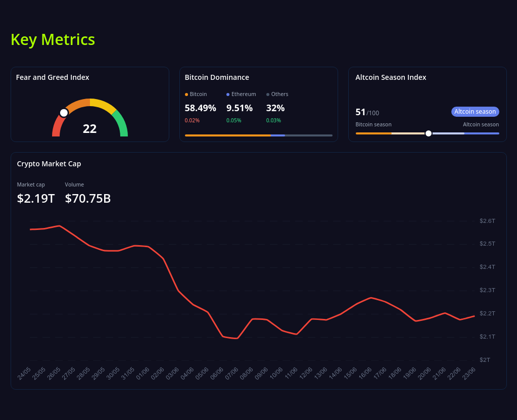Click the Bitcoin season slider label

pos(373,124)
